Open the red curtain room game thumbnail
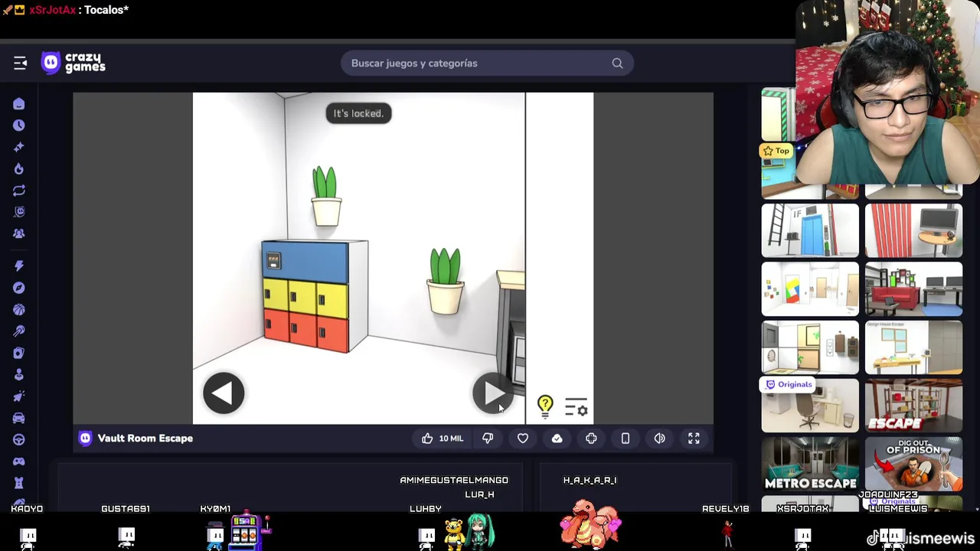 point(913,230)
